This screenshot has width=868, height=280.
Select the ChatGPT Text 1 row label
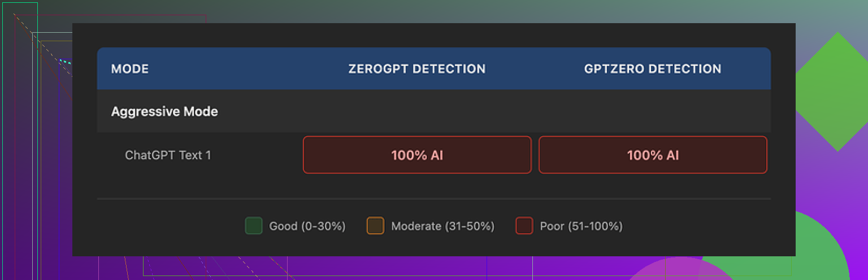tap(168, 155)
